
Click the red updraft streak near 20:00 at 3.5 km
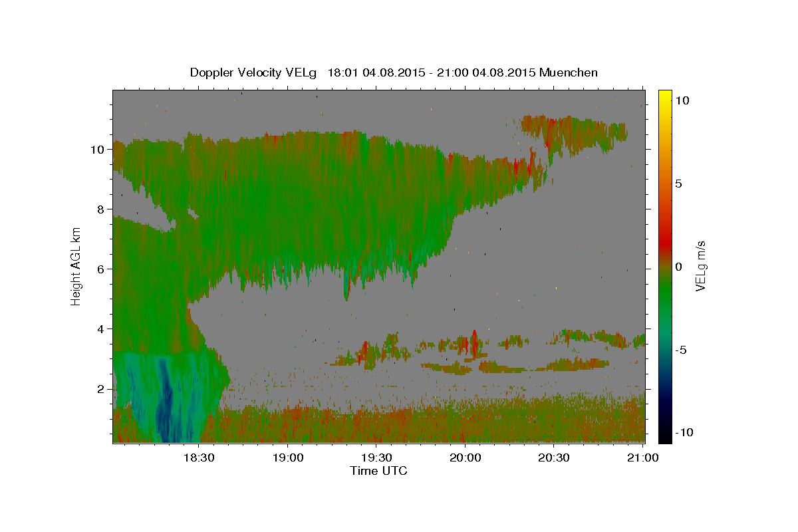[474, 342]
